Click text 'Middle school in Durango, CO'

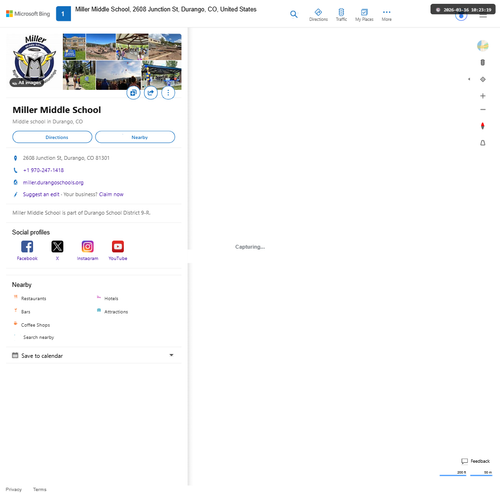tap(48, 122)
